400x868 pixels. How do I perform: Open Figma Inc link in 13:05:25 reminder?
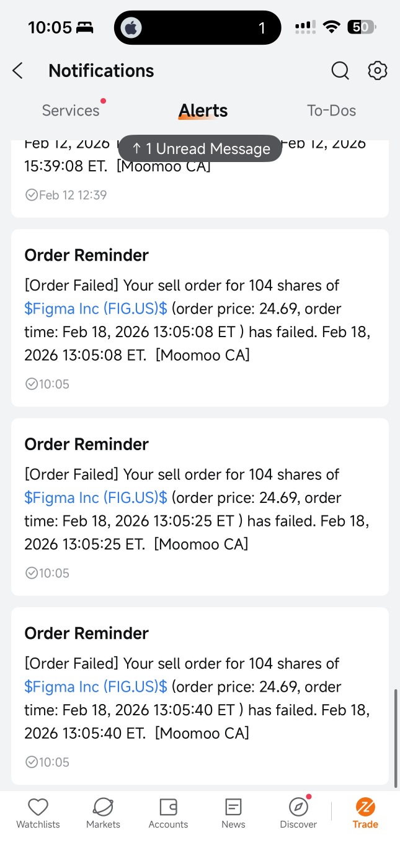96,497
